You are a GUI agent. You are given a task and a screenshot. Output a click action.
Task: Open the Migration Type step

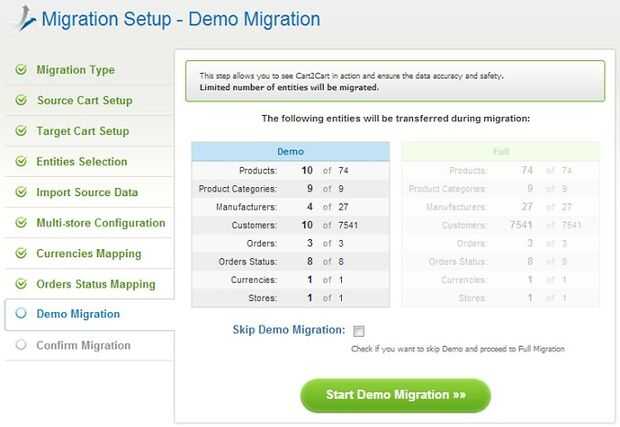point(76,70)
